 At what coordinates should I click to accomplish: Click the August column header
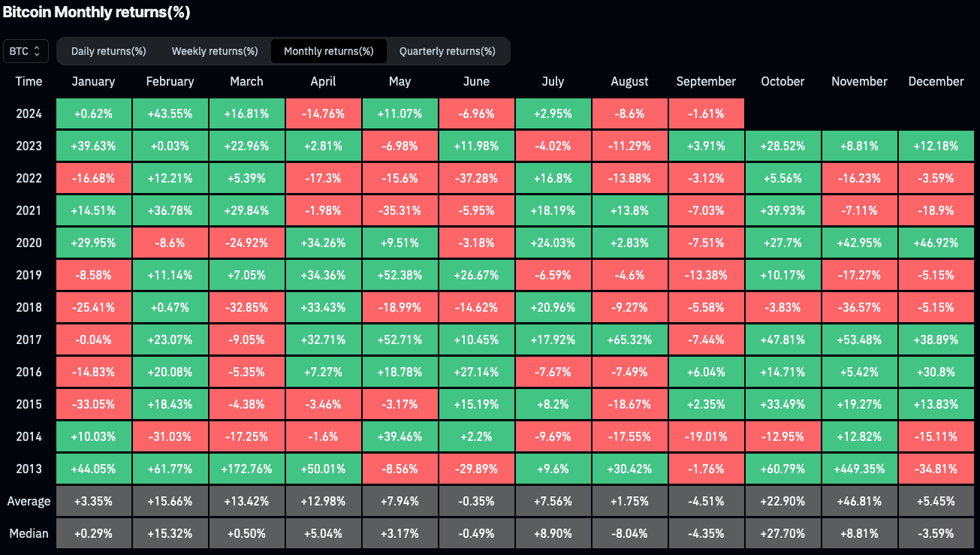pyautogui.click(x=630, y=81)
